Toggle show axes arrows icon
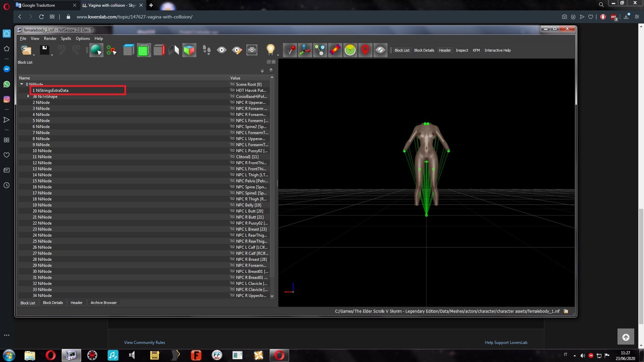 pos(305,50)
